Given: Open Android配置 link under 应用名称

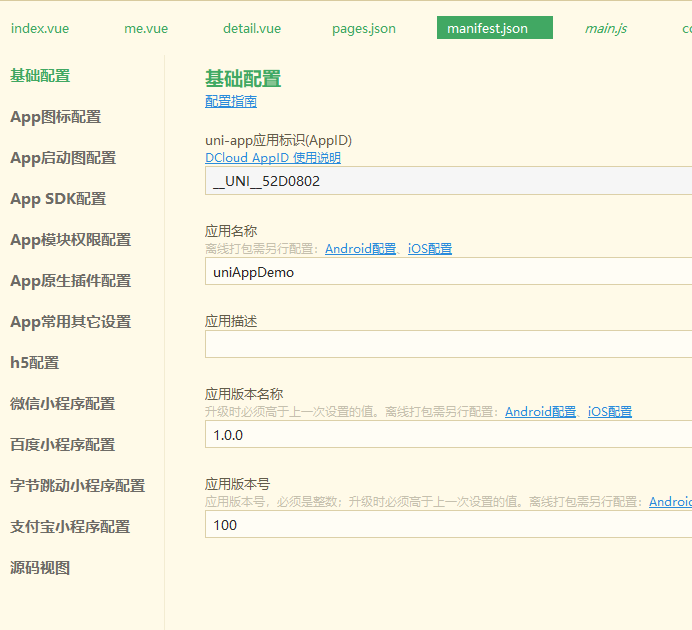Looking at the screenshot, I should pyautogui.click(x=361, y=249).
